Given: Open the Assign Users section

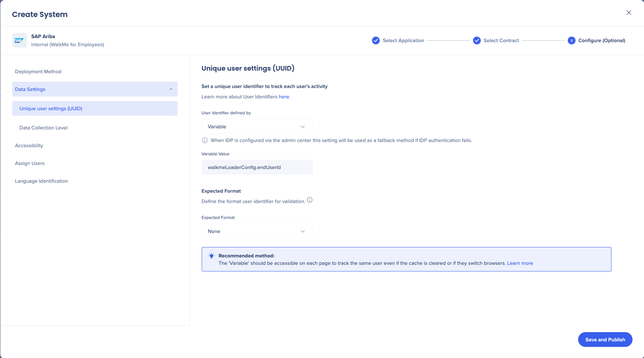Looking at the screenshot, I should (30, 163).
